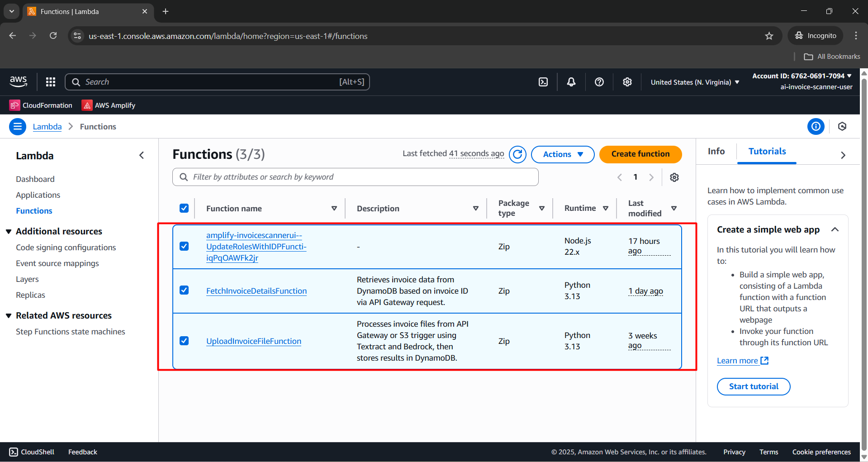Open the AWS services grid menu

coord(51,82)
